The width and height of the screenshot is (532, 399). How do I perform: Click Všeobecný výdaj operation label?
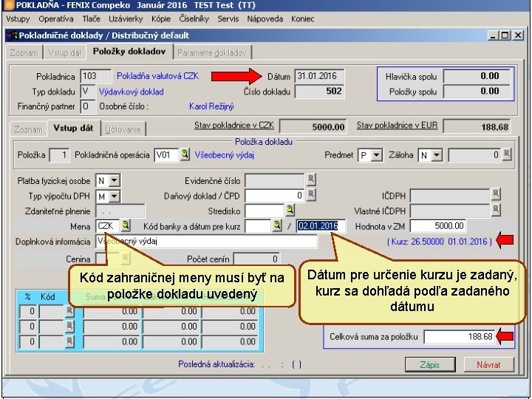(225, 155)
